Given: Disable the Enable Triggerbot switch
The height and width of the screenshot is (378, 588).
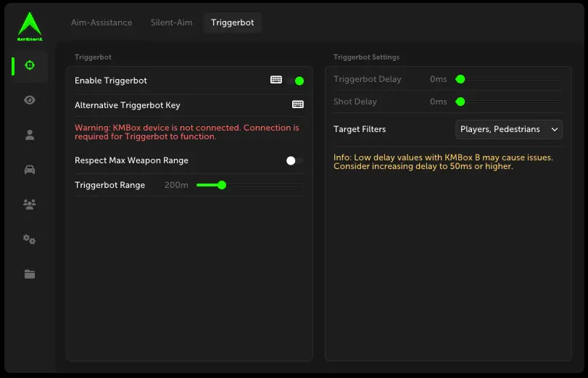Looking at the screenshot, I should coord(296,81).
